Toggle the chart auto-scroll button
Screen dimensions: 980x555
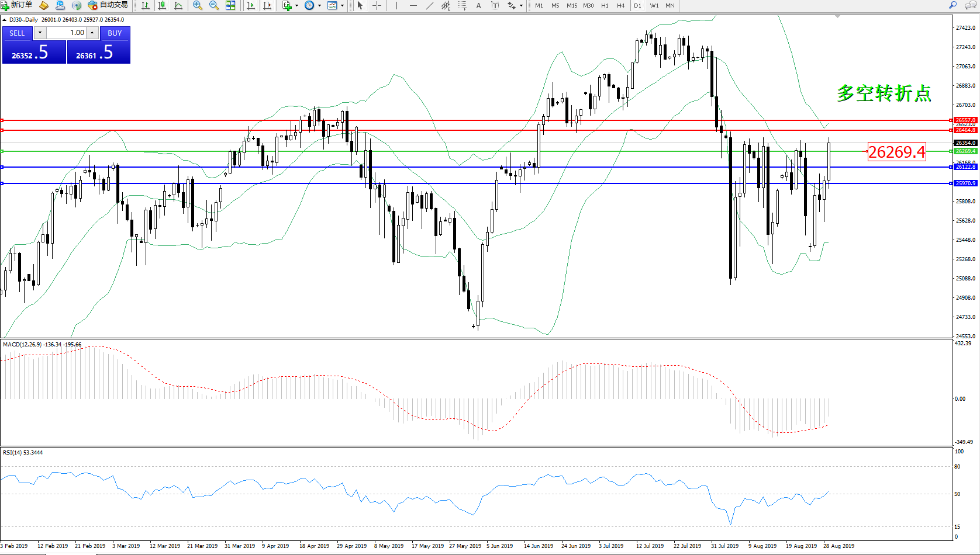point(251,5)
